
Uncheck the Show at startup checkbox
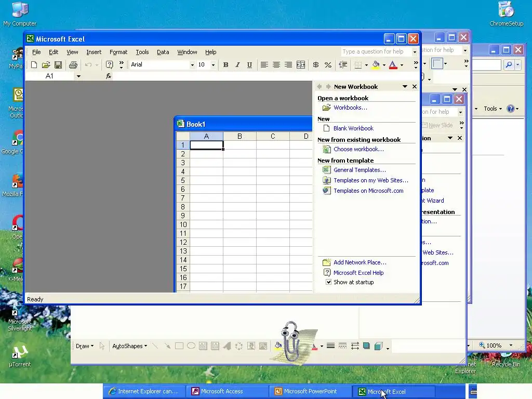pyautogui.click(x=328, y=282)
